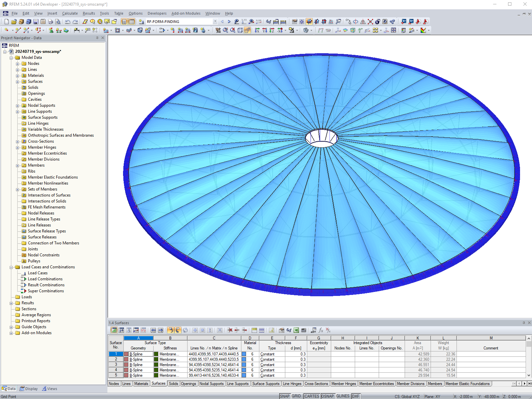Click the Undo icon in the toolbar
532x399 pixels.
[x=68, y=21]
